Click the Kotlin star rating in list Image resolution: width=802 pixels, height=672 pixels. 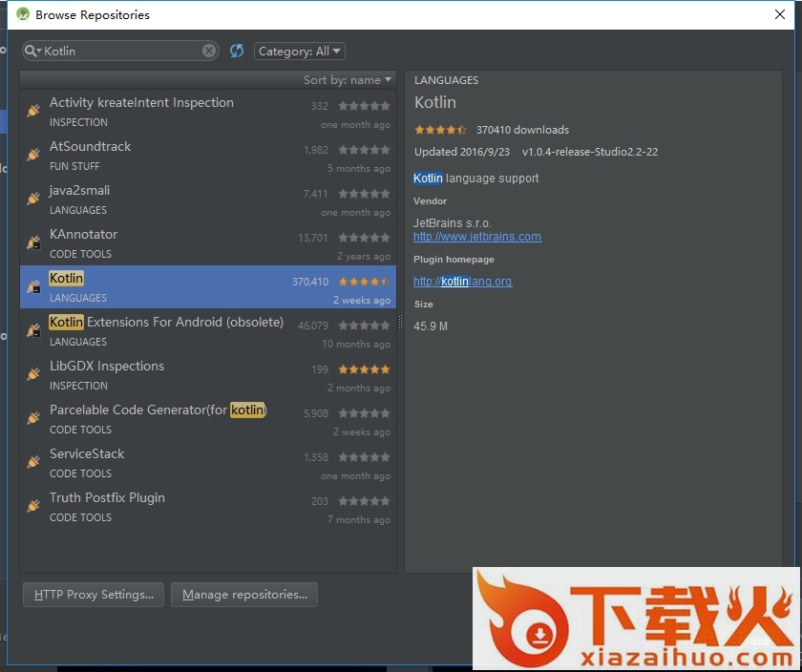[x=364, y=282]
